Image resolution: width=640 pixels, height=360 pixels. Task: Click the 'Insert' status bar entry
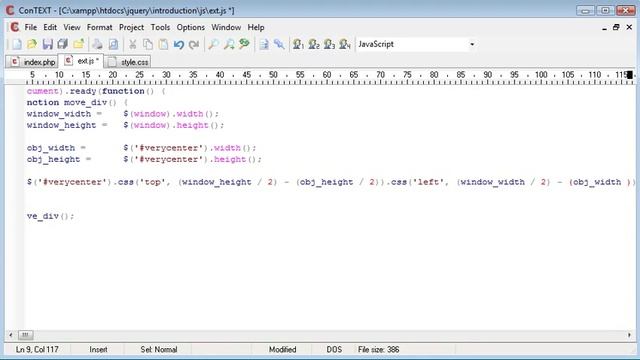coord(98,350)
